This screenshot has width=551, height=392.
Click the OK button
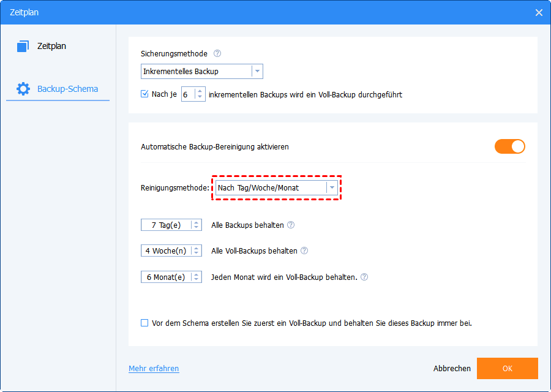[507, 369]
